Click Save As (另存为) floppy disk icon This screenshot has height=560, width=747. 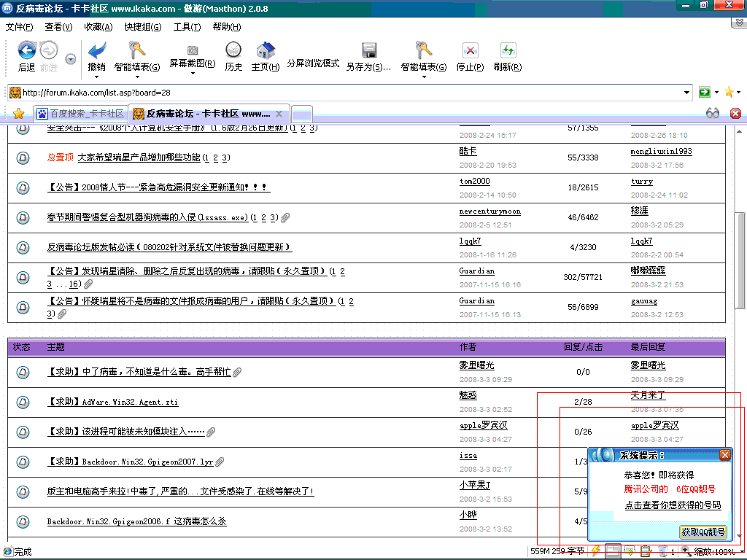pos(369,50)
